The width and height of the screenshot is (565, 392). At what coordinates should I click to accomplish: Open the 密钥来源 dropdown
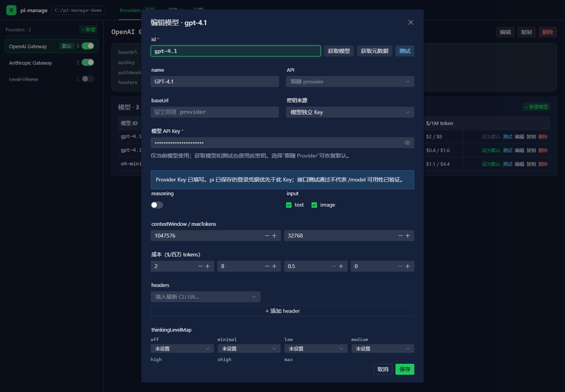tap(350, 112)
